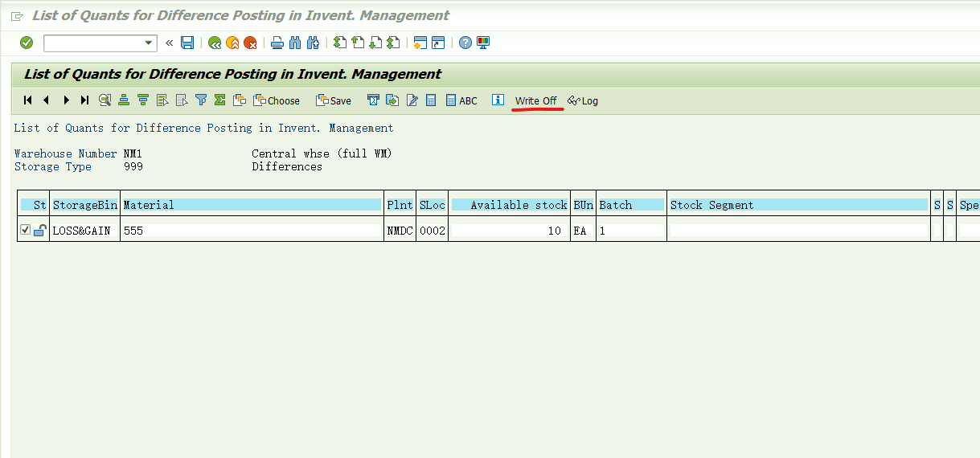Click the Save diskette icon in the system toolbar
The height and width of the screenshot is (458, 980).
coord(187,43)
